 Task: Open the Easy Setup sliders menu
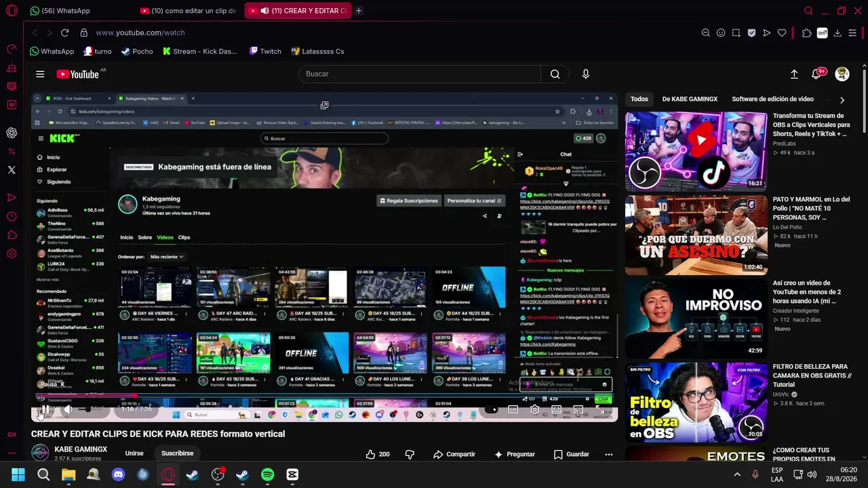(852, 33)
